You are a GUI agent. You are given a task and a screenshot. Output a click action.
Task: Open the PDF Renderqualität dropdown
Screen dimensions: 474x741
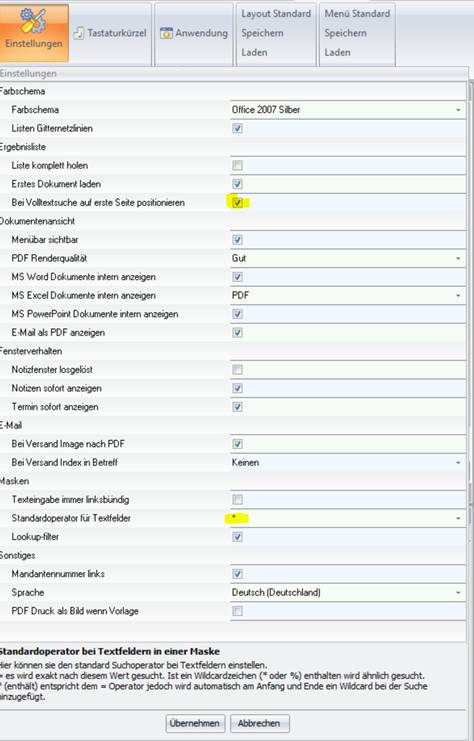click(x=348, y=258)
